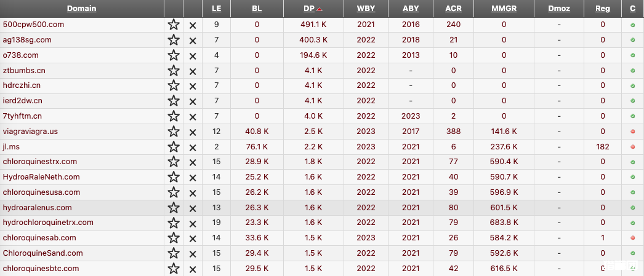The height and width of the screenshot is (276, 644).
Task: Sort table by BL column header
Action: (257, 9)
